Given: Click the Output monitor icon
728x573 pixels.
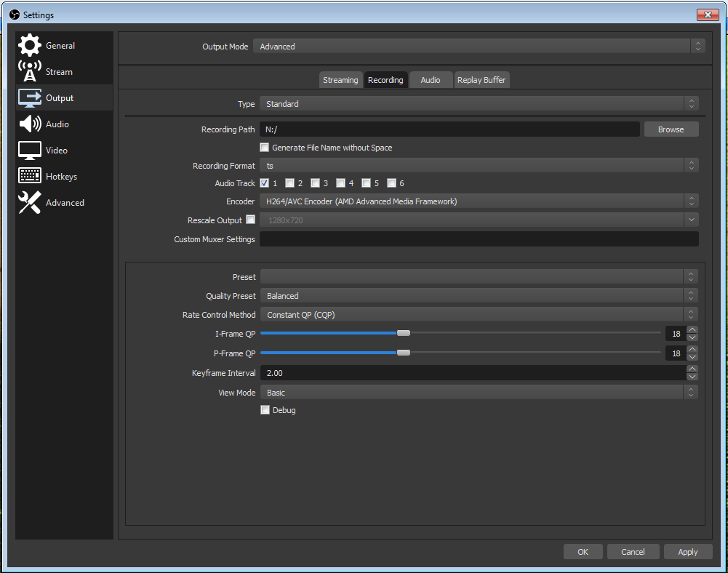Looking at the screenshot, I should tap(30, 98).
